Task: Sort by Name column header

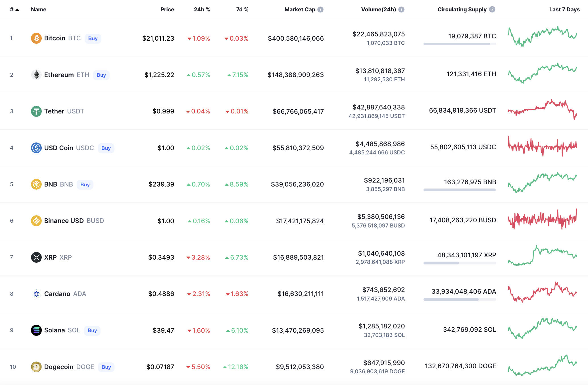Action: [x=39, y=9]
